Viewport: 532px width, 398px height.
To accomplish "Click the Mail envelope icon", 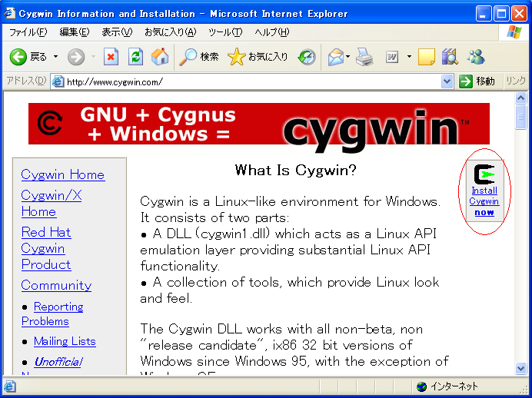I will tap(336, 57).
